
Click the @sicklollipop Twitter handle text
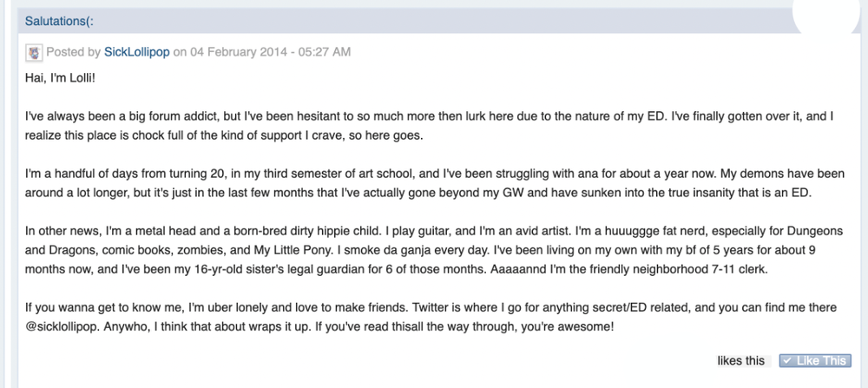pos(59,326)
